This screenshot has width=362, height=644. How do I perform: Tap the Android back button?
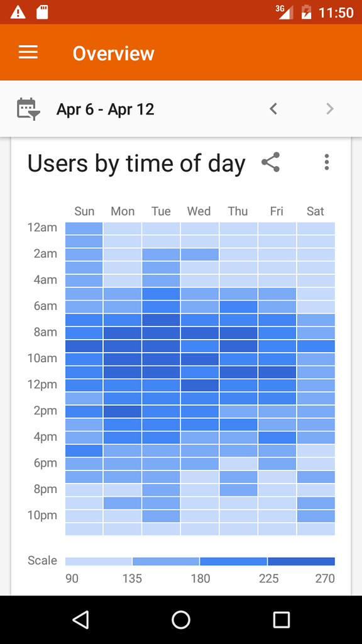point(80,619)
